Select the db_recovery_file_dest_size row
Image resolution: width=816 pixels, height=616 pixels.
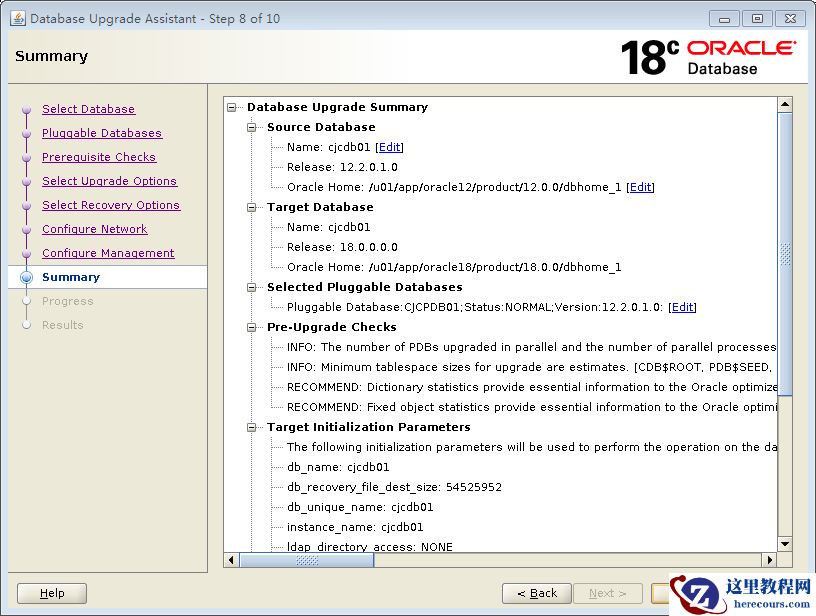pos(394,487)
